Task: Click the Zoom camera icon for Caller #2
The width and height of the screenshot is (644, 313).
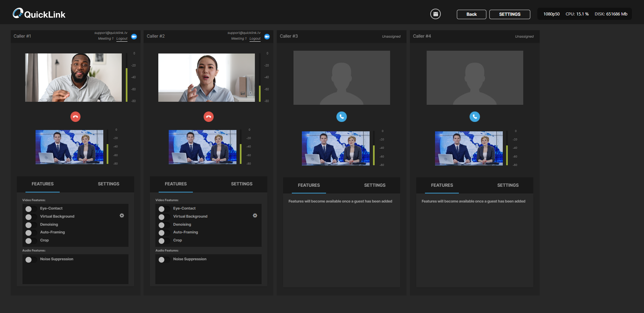Action: [x=267, y=37]
